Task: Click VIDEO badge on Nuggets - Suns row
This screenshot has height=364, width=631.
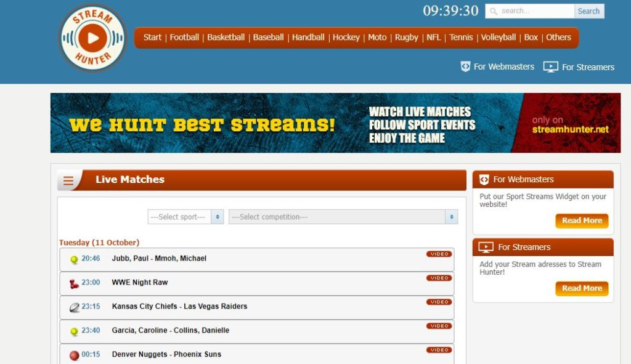Action: tap(439, 350)
